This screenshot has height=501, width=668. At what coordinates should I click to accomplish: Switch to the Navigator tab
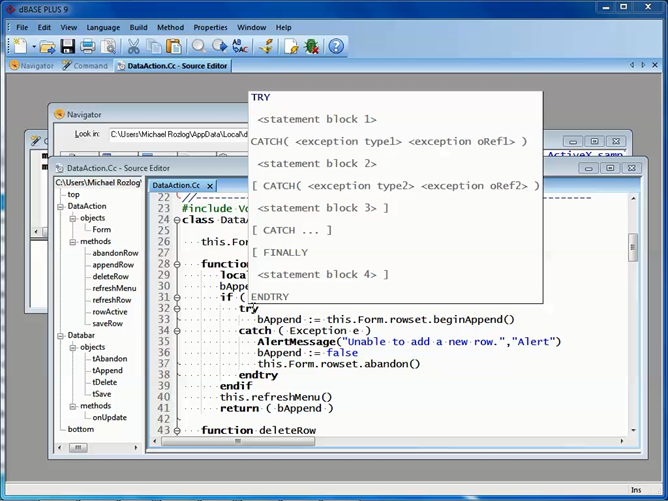pyautogui.click(x=32, y=66)
